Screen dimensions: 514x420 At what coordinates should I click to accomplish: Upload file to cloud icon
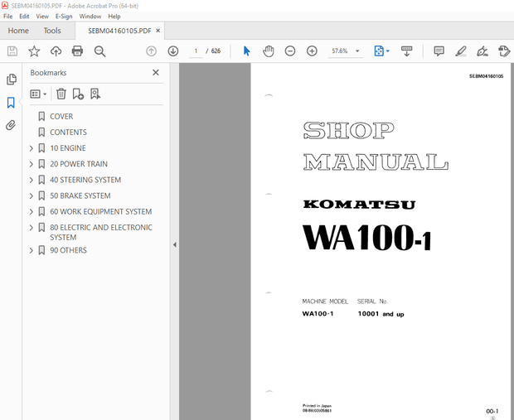coord(56,51)
